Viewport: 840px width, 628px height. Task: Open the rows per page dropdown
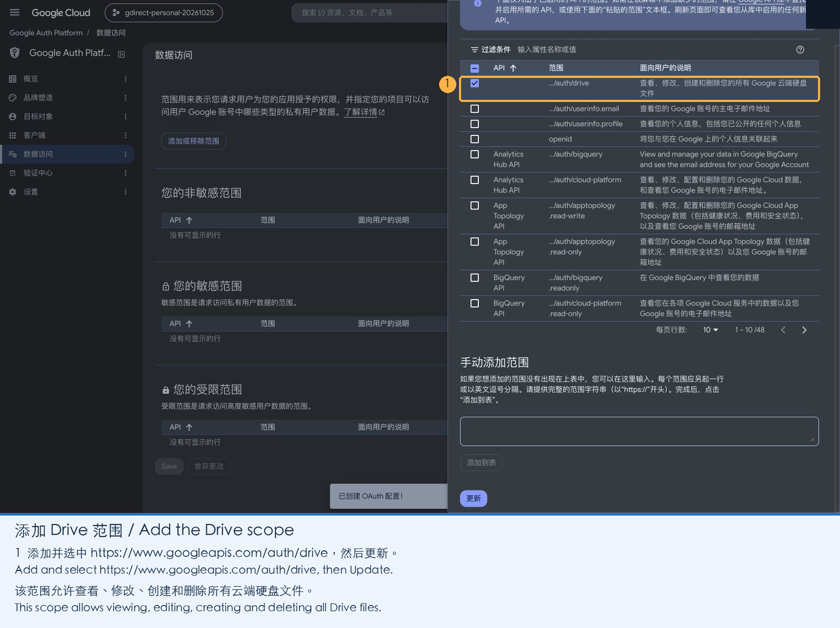(x=710, y=330)
